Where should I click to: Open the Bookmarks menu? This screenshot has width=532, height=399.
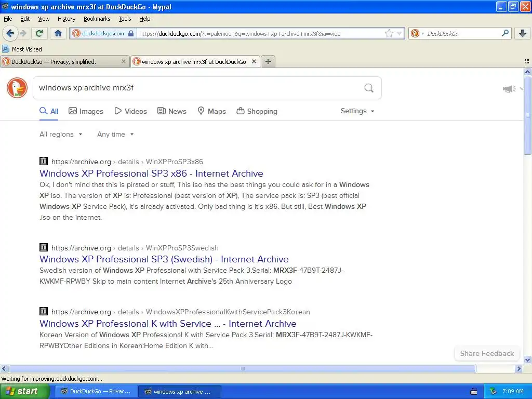97,19
